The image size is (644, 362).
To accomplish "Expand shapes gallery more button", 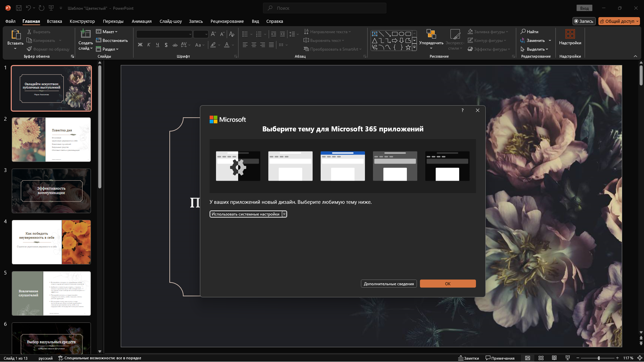I will (x=414, y=48).
